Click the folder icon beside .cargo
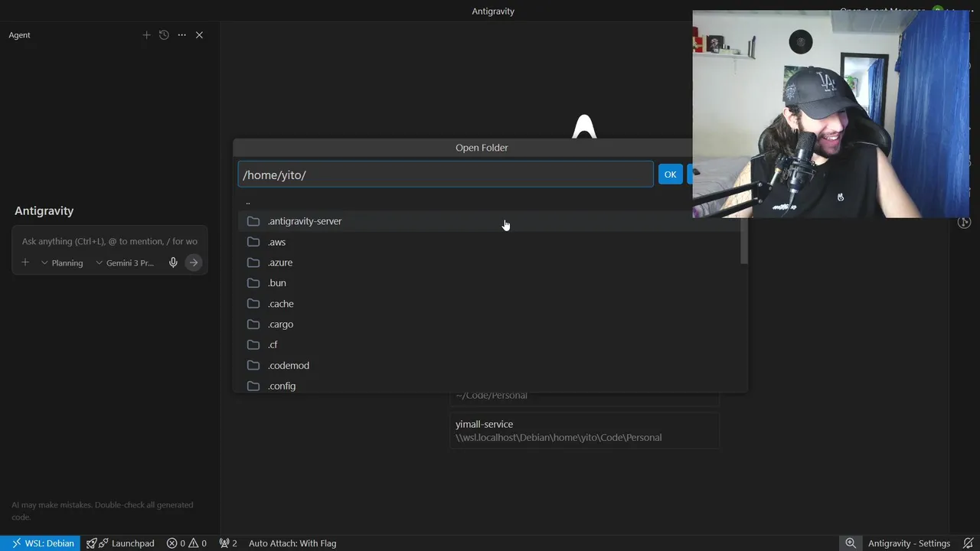The width and height of the screenshot is (980, 551). [x=253, y=324]
